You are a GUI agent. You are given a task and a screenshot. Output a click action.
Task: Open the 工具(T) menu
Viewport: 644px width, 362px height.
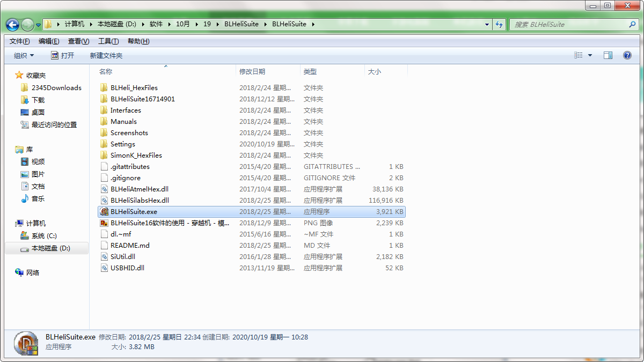pyautogui.click(x=108, y=41)
